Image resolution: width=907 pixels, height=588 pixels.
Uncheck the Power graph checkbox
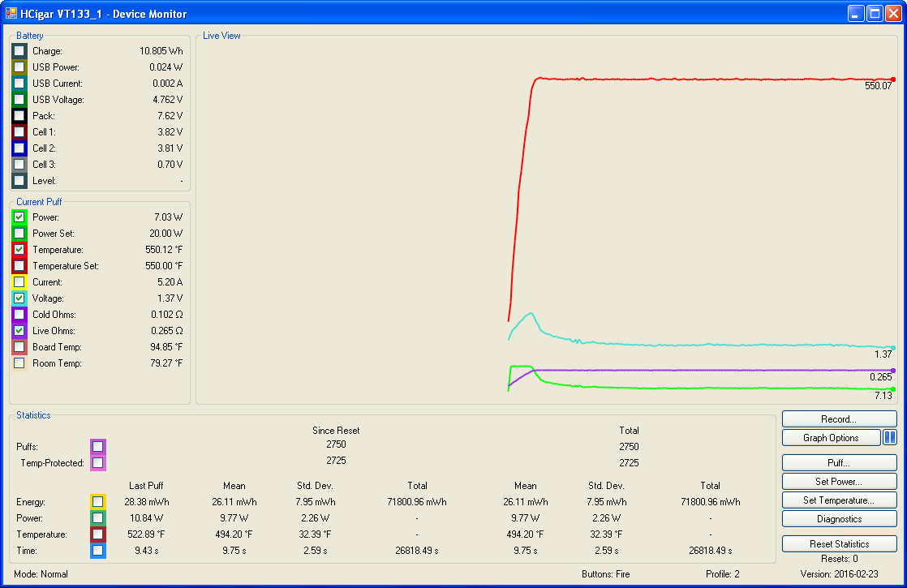coord(19,217)
